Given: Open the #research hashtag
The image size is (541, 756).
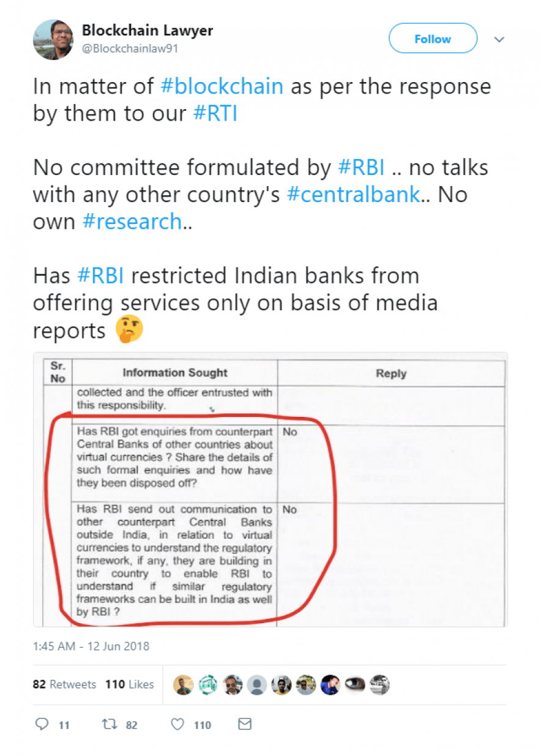Looking at the screenshot, I should click(132, 222).
